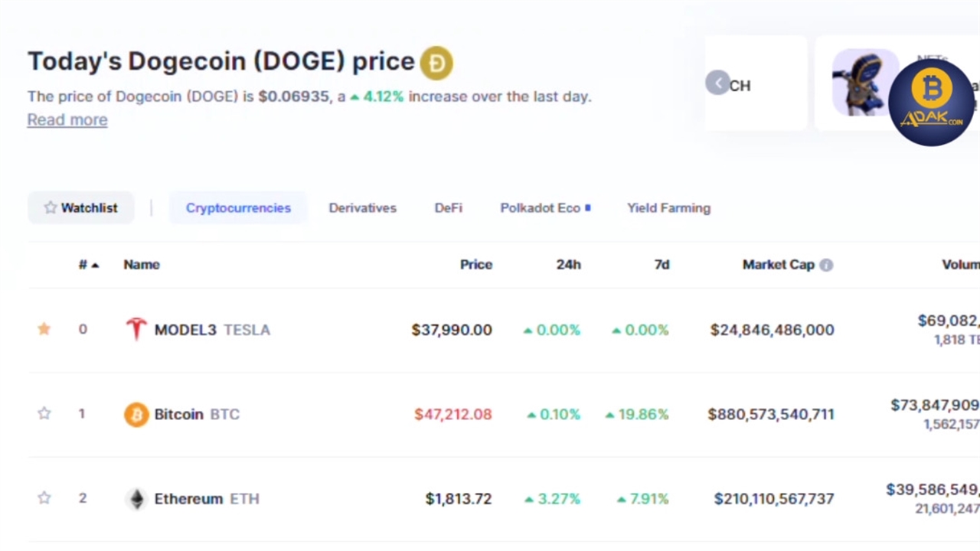Star Ethereum to add to watchlist

(44, 499)
